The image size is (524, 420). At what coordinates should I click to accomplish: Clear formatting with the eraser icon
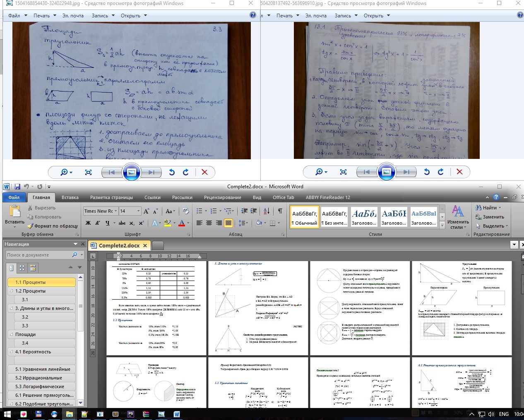coord(185,211)
